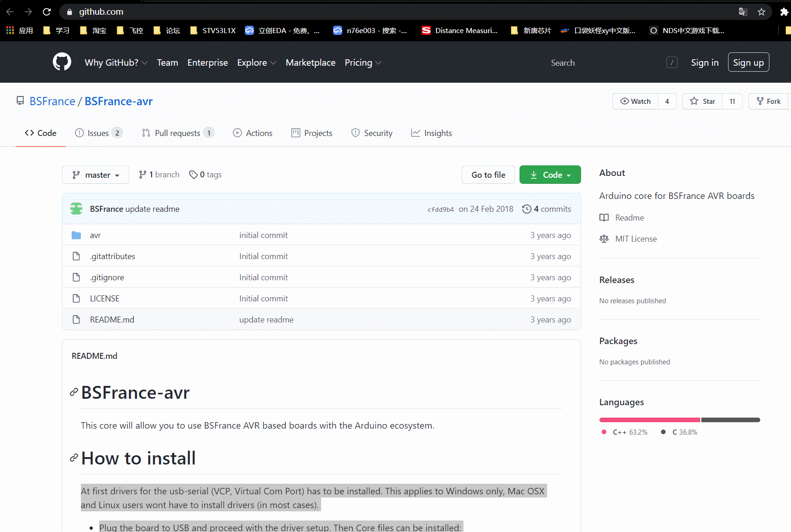Click the Marketplace nav link
The image size is (791, 532).
(x=311, y=62)
